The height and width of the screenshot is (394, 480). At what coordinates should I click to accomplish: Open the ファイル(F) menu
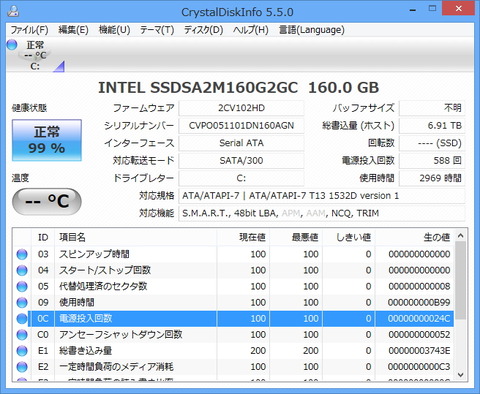pyautogui.click(x=30, y=30)
